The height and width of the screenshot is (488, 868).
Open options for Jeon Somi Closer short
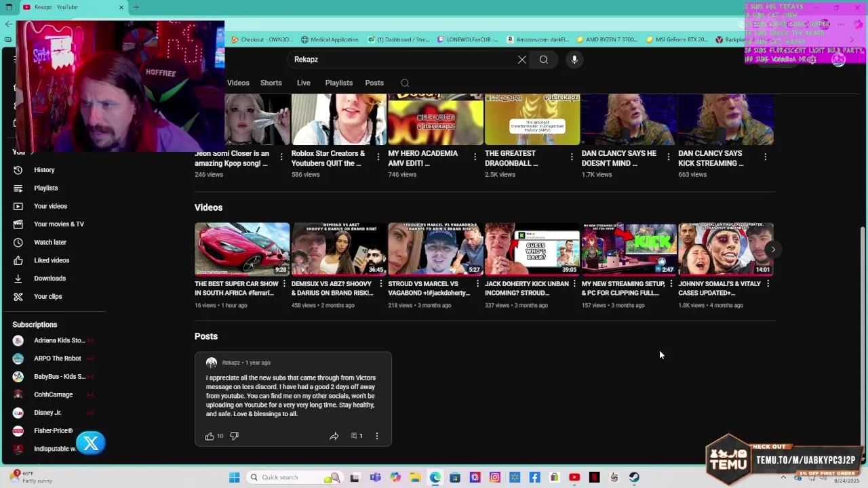[281, 157]
